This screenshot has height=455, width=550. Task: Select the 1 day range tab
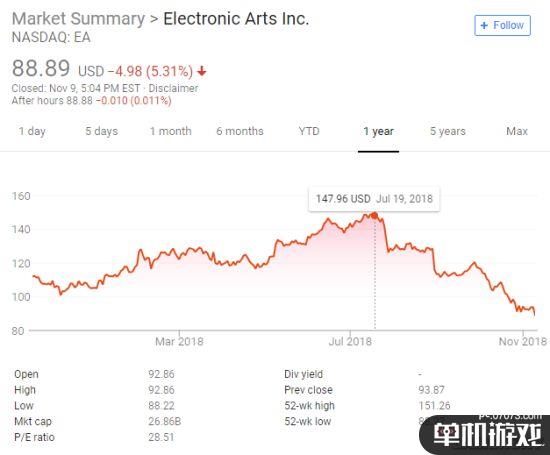pos(32,131)
